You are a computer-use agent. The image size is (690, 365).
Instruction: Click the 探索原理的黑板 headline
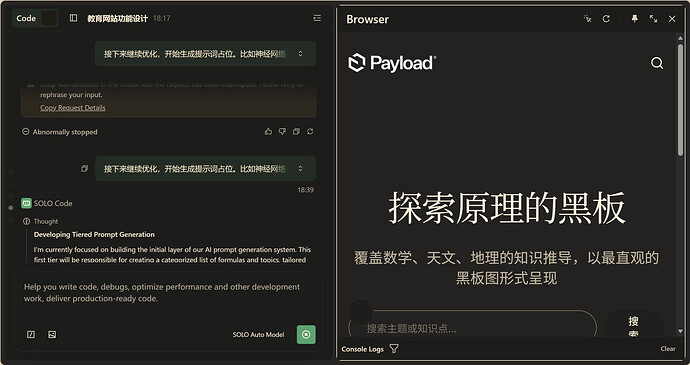pos(506,208)
